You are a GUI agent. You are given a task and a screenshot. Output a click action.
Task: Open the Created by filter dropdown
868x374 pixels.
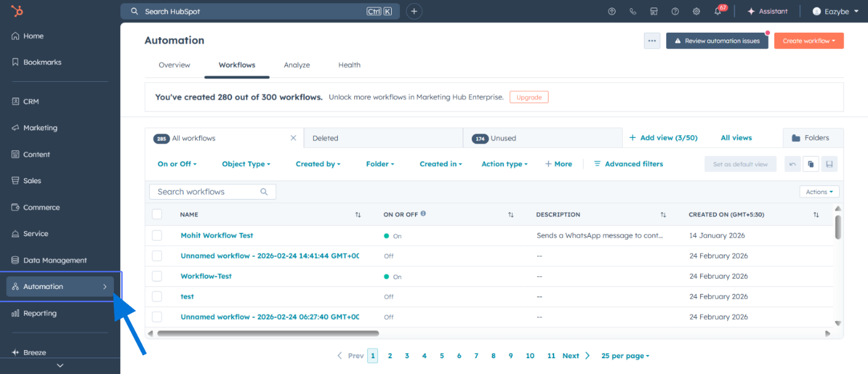tap(318, 164)
